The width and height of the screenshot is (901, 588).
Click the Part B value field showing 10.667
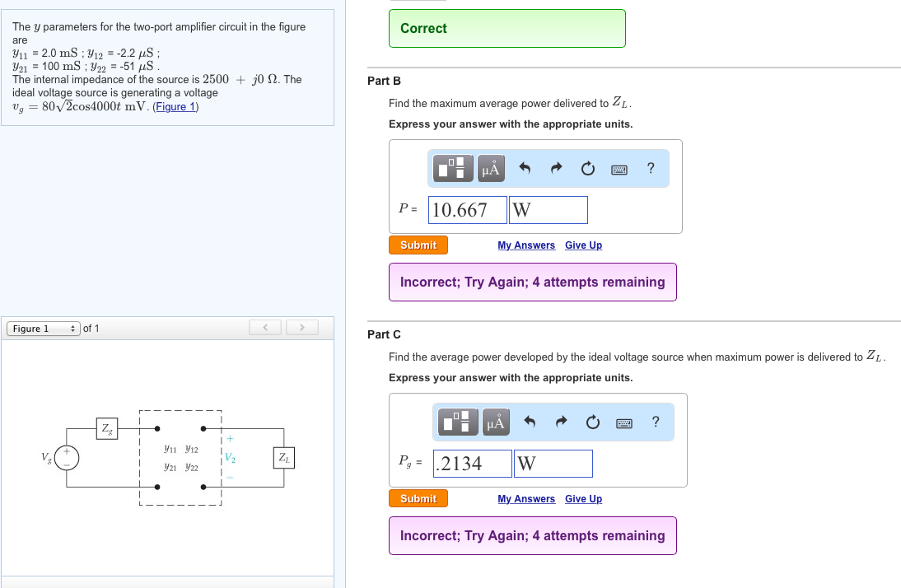[x=465, y=210]
